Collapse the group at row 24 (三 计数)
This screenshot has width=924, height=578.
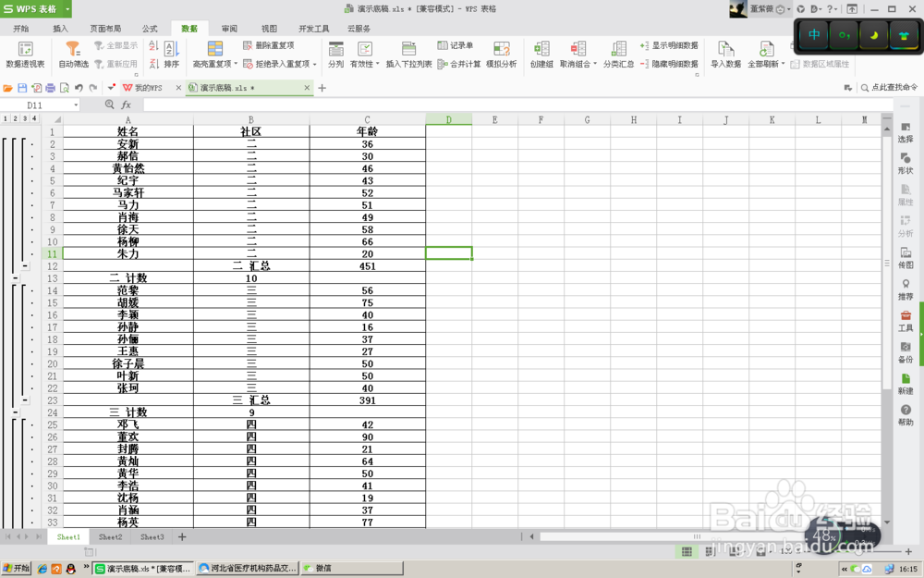(16, 412)
